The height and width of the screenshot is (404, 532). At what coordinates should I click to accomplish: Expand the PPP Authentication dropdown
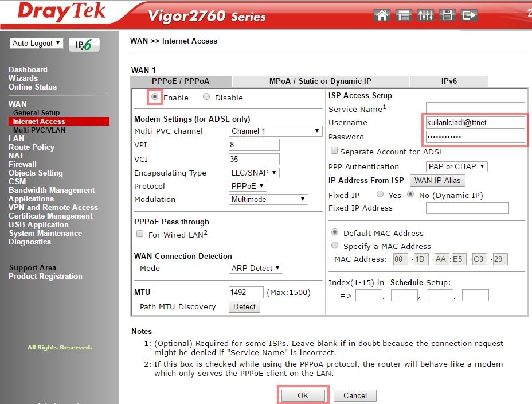tap(456, 166)
